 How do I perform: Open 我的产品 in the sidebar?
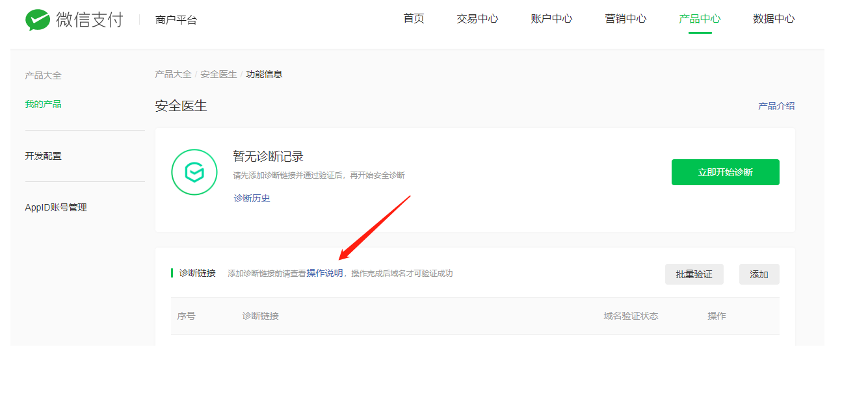point(43,104)
